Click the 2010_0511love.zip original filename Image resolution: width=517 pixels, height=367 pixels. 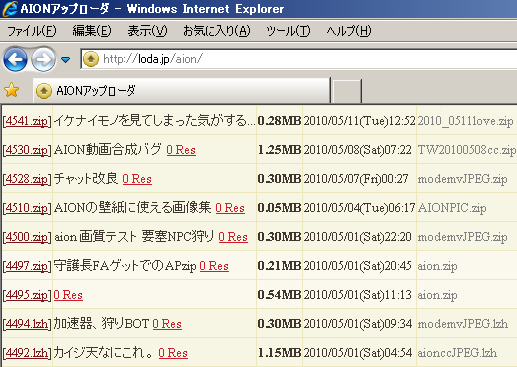465,121
